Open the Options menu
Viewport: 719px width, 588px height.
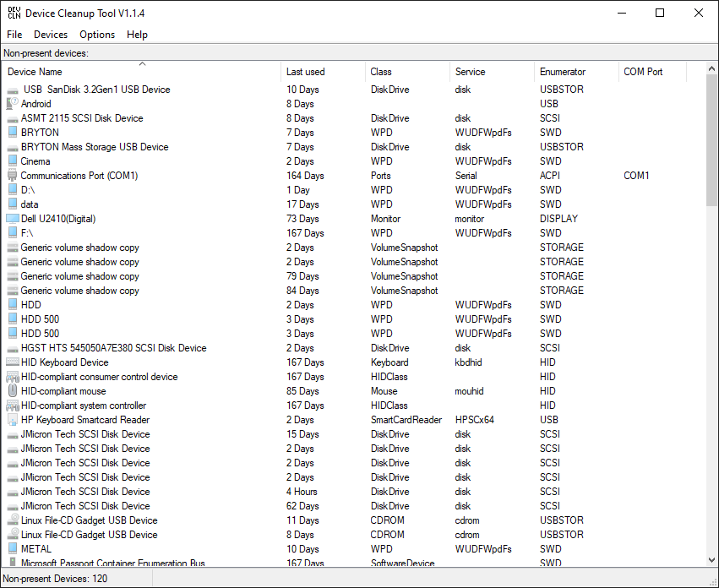click(97, 35)
